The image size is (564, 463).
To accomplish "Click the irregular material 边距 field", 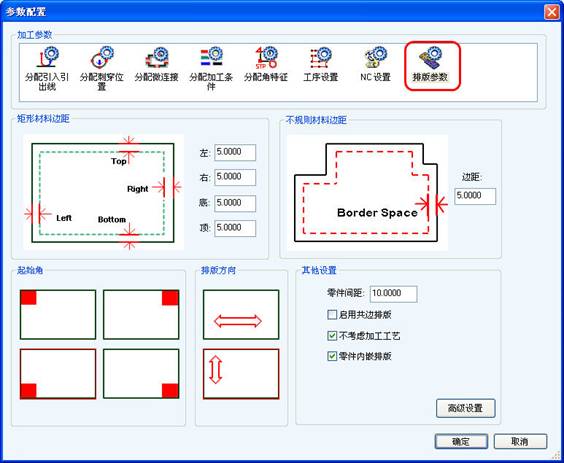I will pos(475,196).
